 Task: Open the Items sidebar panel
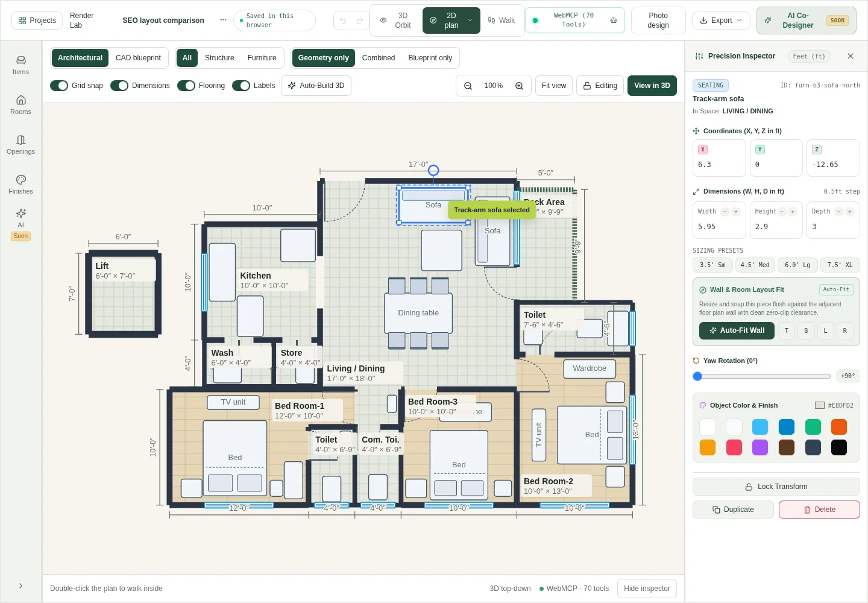tap(20, 65)
